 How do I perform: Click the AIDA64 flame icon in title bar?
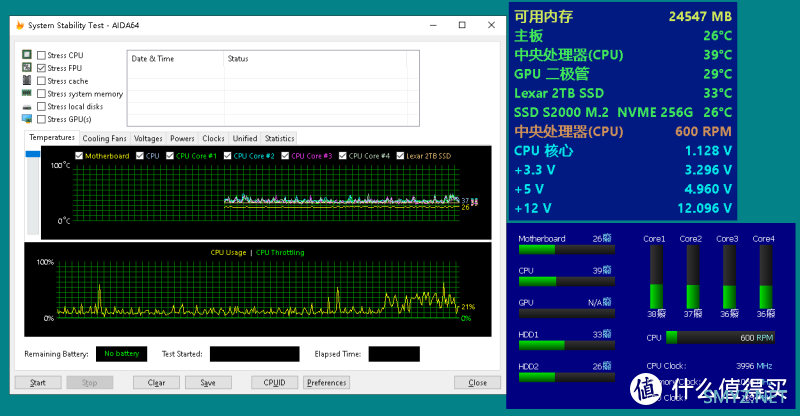click(x=20, y=25)
